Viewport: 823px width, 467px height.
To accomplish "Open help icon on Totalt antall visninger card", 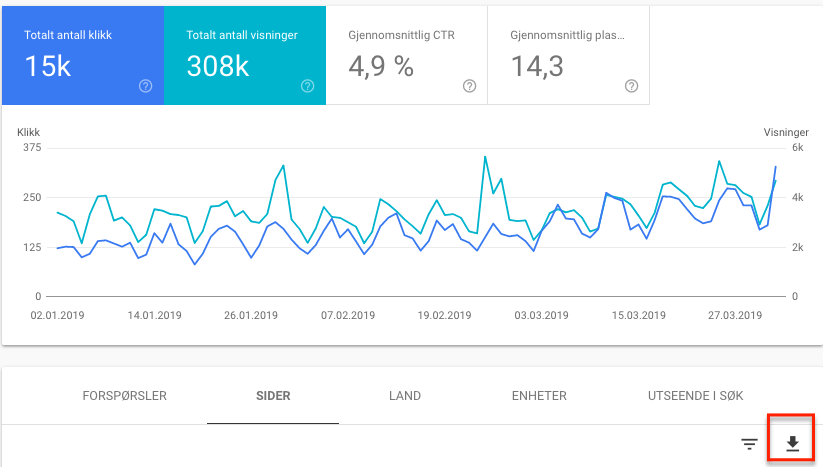I will pyautogui.click(x=308, y=86).
